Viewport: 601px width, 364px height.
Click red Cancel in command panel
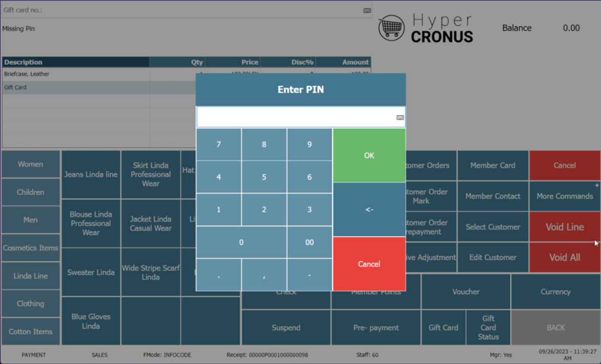[x=565, y=165]
